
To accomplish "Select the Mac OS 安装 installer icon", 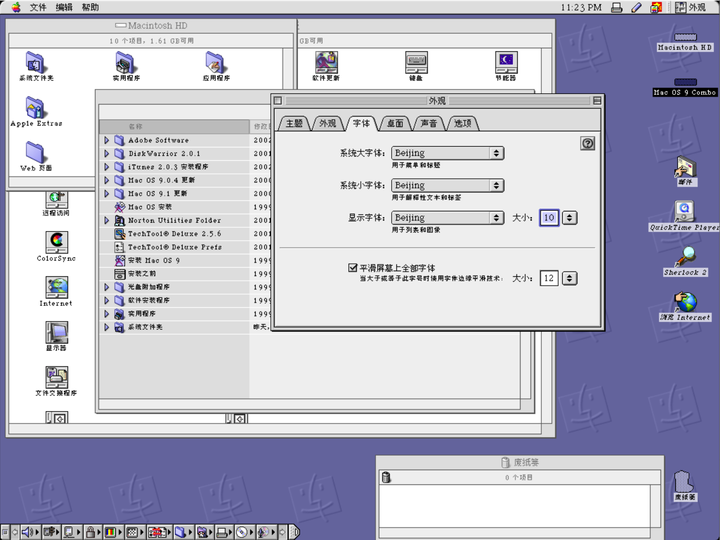I will click(119, 207).
